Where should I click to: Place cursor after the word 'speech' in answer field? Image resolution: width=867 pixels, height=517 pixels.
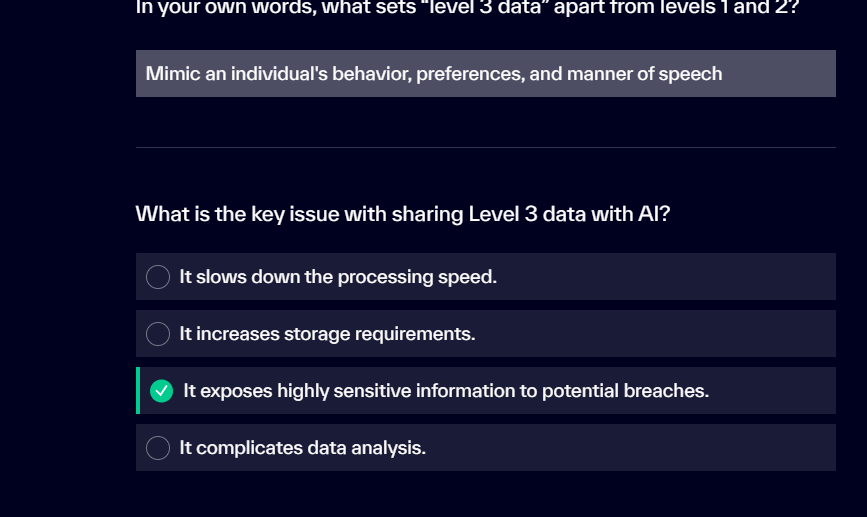[x=724, y=74]
